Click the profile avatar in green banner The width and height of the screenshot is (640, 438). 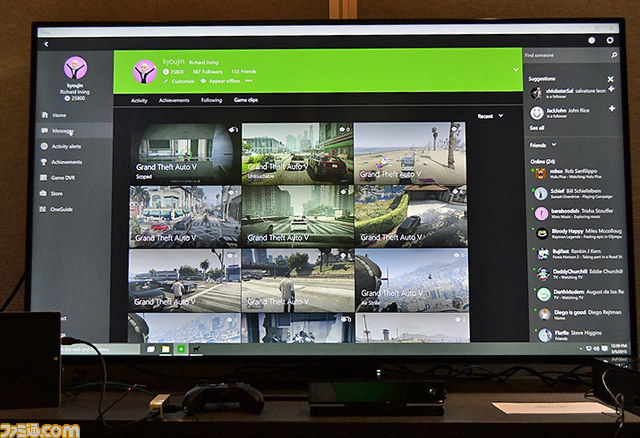(145, 71)
